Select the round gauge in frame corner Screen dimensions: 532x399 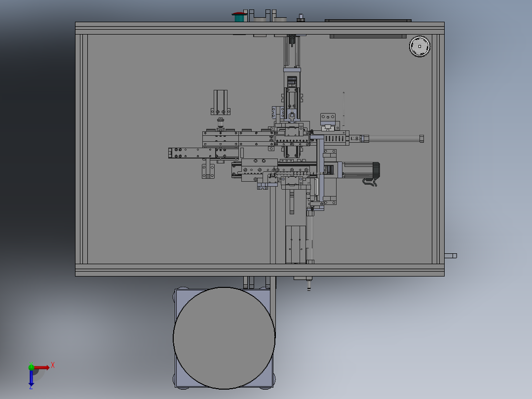tap(419, 46)
